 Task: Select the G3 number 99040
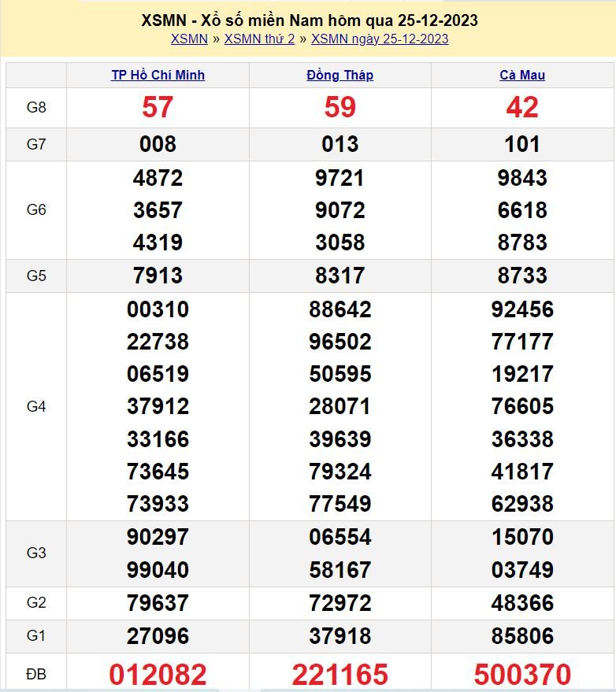(158, 570)
